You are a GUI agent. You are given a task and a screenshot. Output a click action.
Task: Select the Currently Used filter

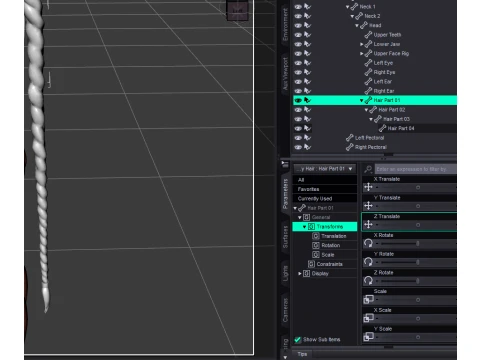[x=325, y=198]
